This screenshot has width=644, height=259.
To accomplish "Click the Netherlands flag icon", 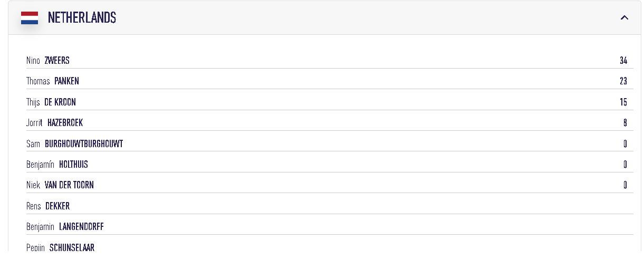I will 30,18.
